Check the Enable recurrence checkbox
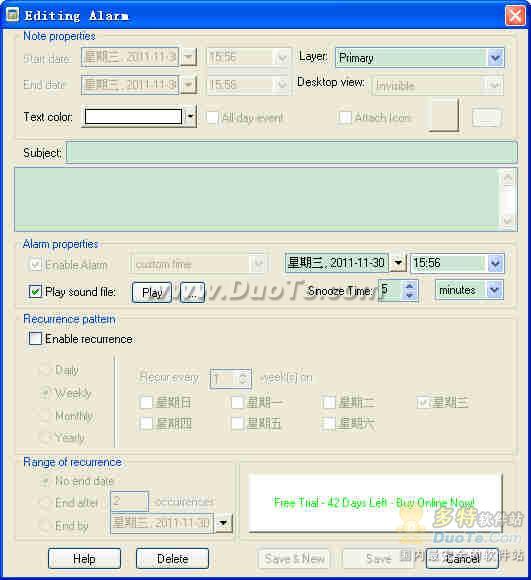531x580 pixels. (x=35, y=338)
